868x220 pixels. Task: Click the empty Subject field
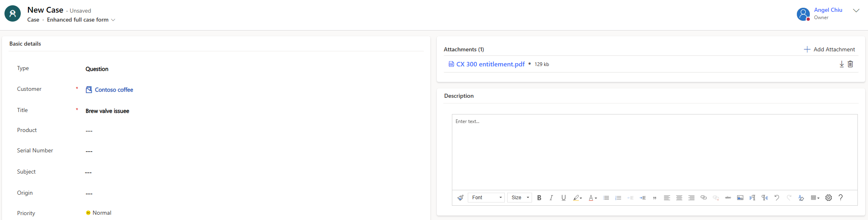[88, 172]
